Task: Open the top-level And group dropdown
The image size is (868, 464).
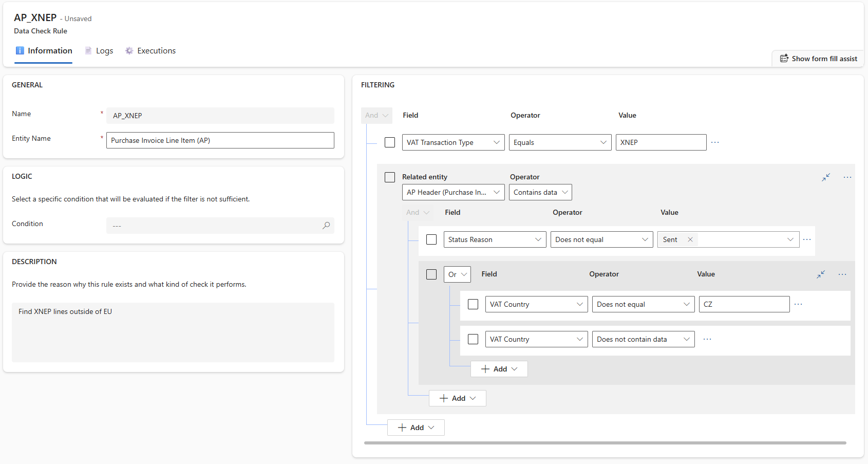Action: click(376, 116)
